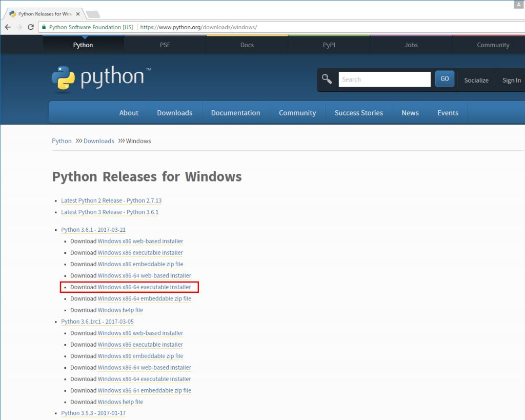Click the browser forward arrow
The width and height of the screenshot is (525, 420).
click(21, 27)
